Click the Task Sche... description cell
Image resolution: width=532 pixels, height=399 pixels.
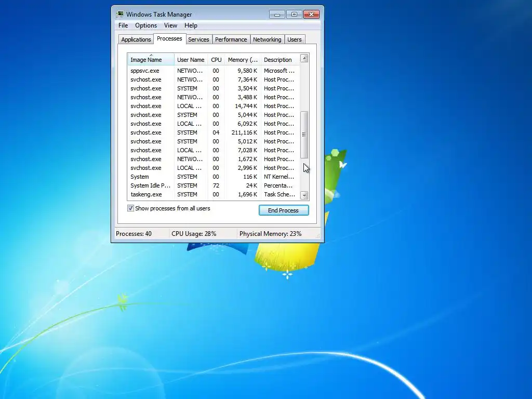[x=280, y=194]
